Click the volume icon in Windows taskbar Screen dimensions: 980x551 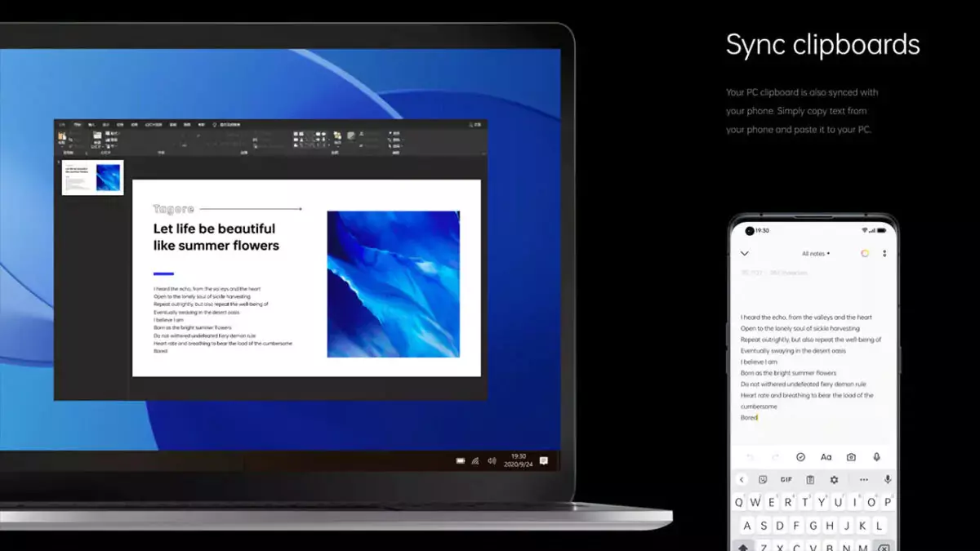click(492, 461)
